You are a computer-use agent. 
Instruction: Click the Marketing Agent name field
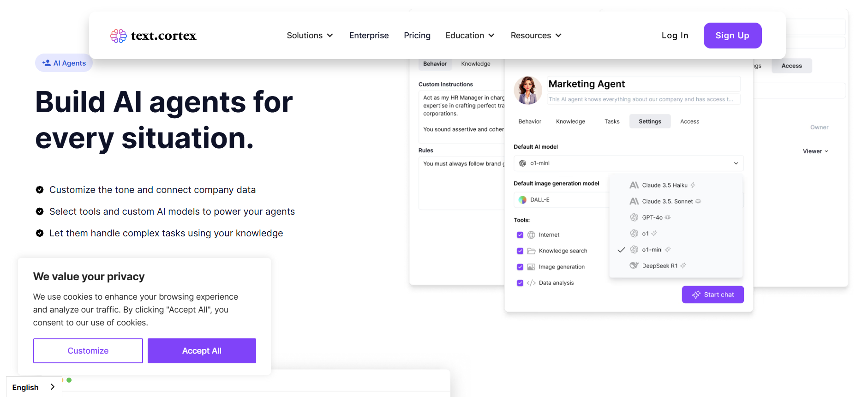(644, 84)
